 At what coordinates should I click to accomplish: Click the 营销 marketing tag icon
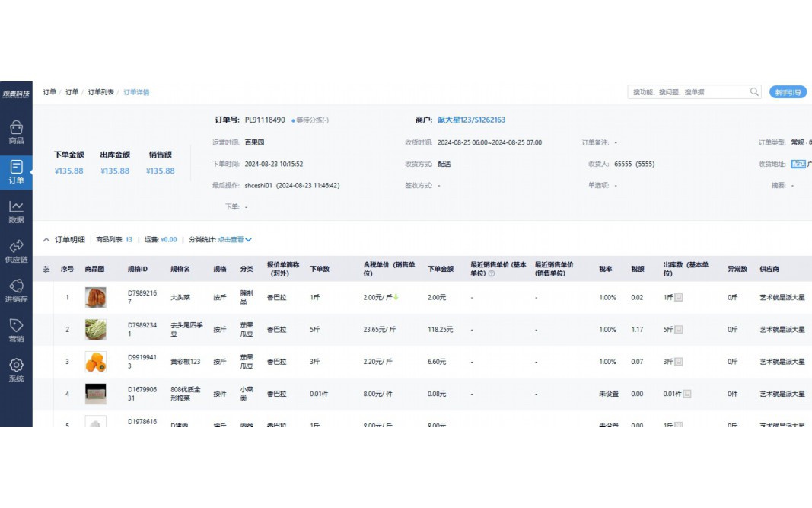[16, 330]
